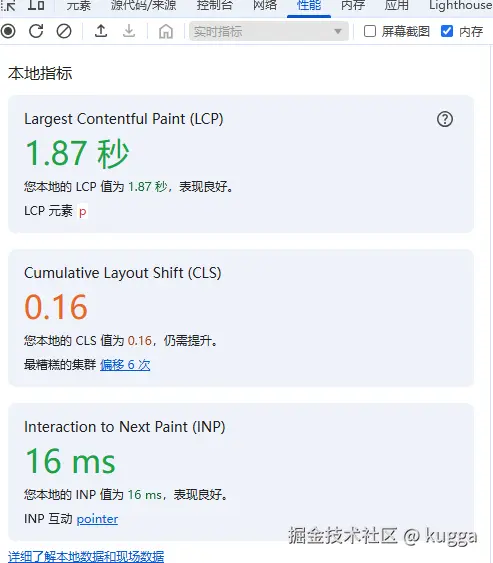The height and width of the screenshot is (563, 493).
Task: Open the Lighthouse tab
Action: [461, 5]
